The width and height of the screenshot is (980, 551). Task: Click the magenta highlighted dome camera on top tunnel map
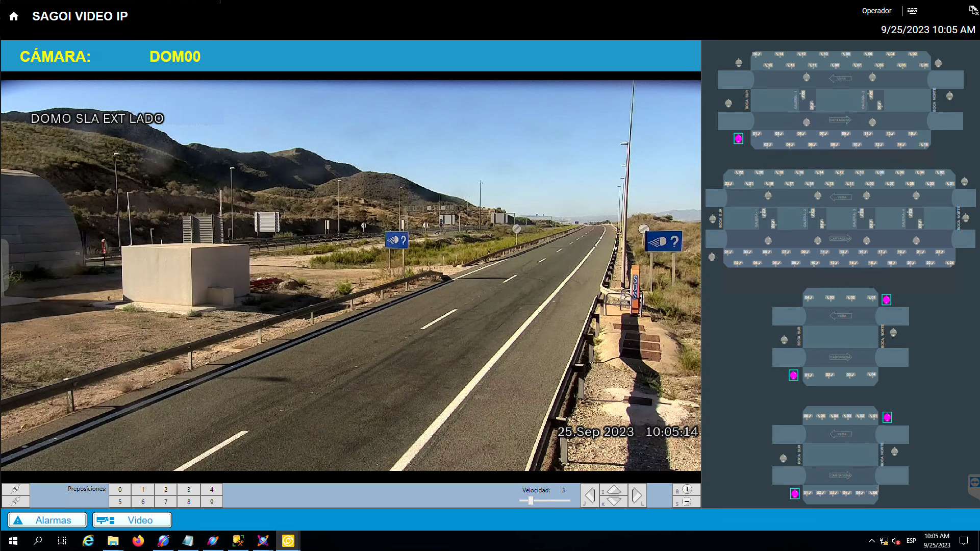coord(738,138)
